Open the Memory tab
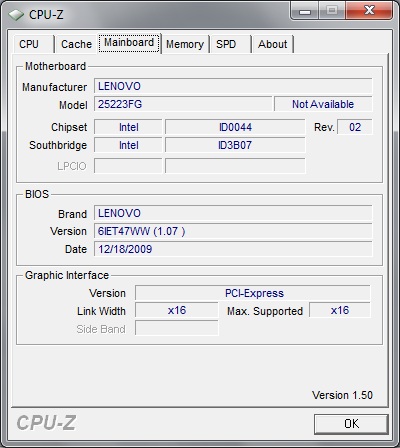Image resolution: width=400 pixels, height=448 pixels. point(185,44)
